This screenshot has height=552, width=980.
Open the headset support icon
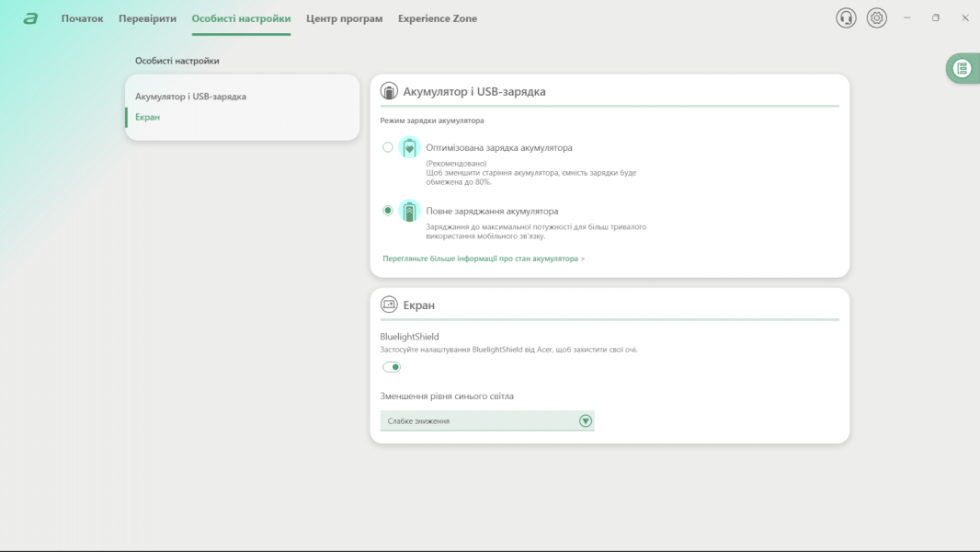(x=846, y=18)
